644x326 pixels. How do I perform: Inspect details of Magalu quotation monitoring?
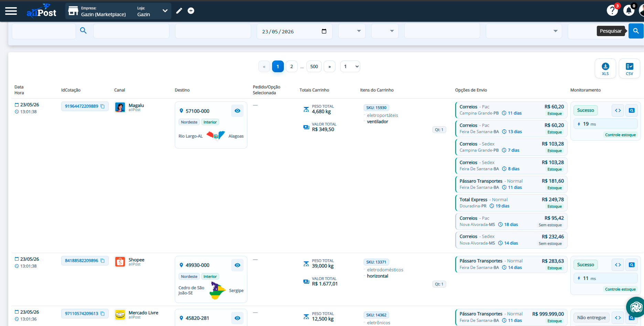coord(632,110)
